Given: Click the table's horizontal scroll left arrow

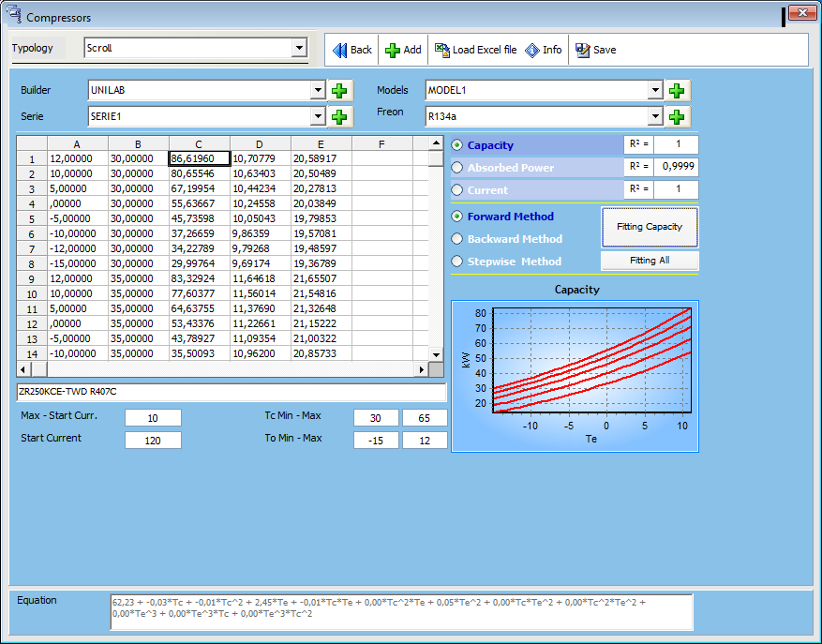Looking at the screenshot, I should pyautogui.click(x=23, y=369).
